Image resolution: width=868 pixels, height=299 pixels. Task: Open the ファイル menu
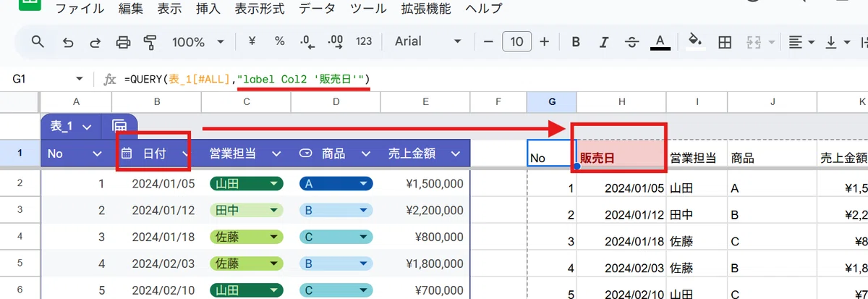point(79,9)
